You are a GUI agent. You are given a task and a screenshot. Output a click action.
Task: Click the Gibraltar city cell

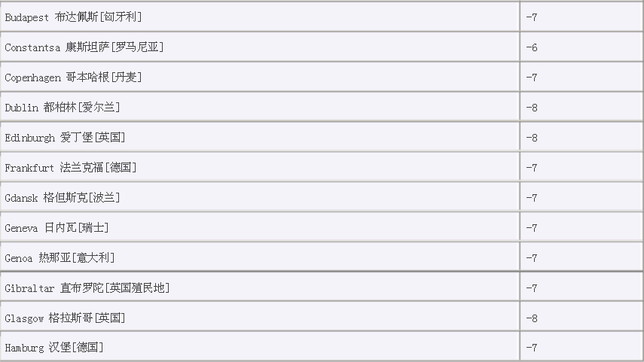[x=87, y=287]
